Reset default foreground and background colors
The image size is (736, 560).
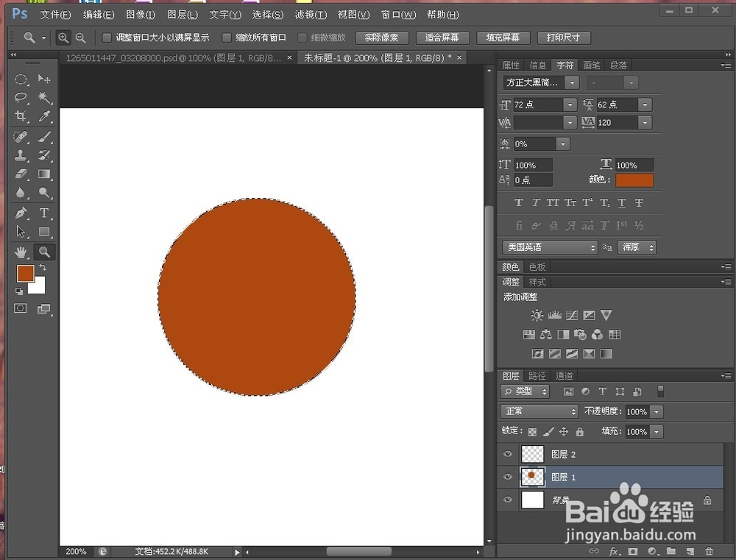point(19,291)
